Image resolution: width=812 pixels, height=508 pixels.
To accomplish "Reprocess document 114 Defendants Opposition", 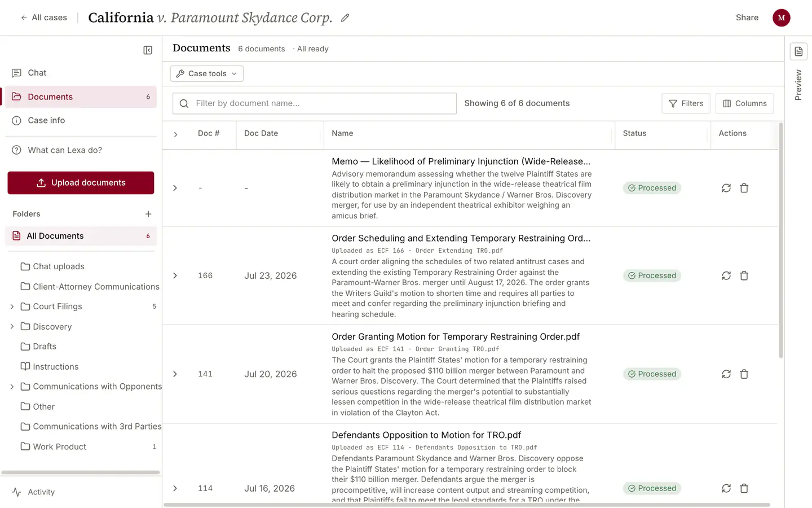I will click(726, 488).
